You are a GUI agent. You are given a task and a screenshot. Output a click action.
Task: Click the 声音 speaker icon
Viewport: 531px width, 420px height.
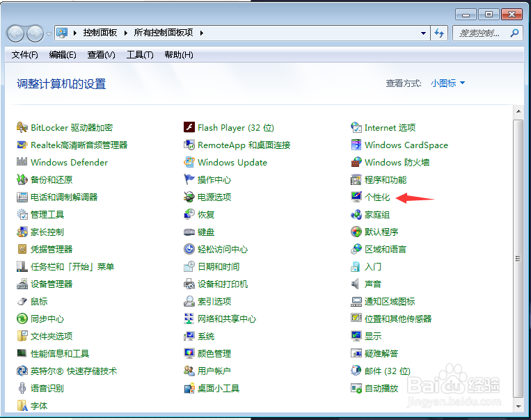(x=355, y=284)
